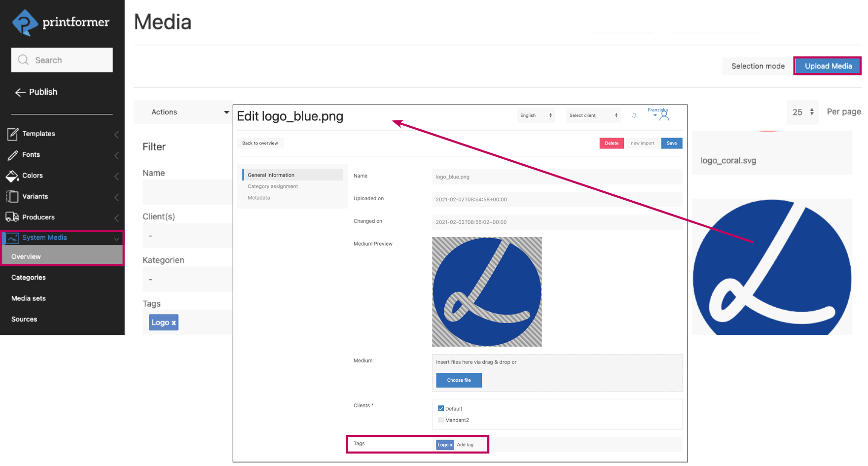Click the Fonts pen icon
The width and height of the screenshot is (868, 466).
(13, 155)
